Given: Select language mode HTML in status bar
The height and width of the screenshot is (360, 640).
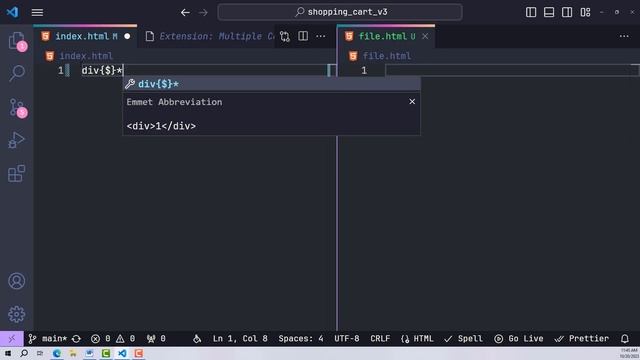Looking at the screenshot, I should (417, 338).
